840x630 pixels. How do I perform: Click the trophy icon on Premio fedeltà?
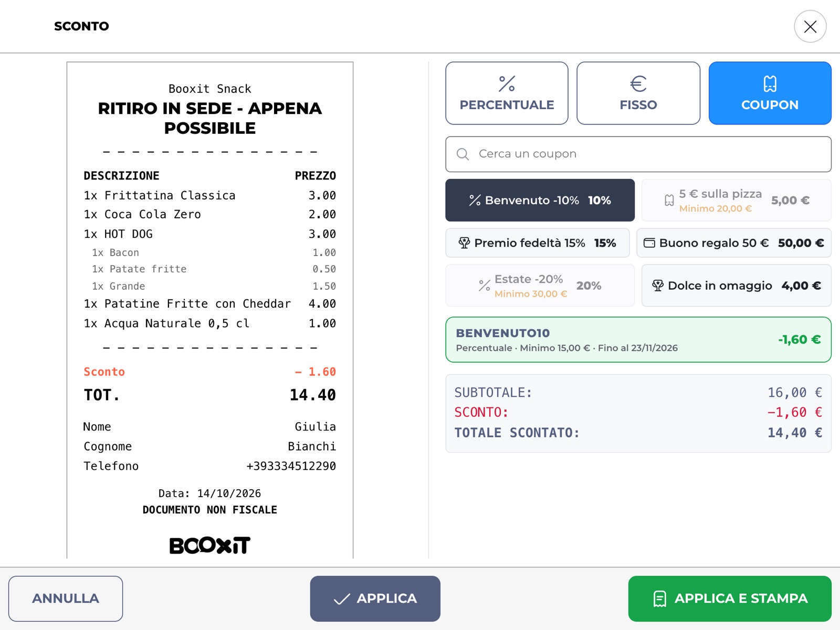click(464, 243)
